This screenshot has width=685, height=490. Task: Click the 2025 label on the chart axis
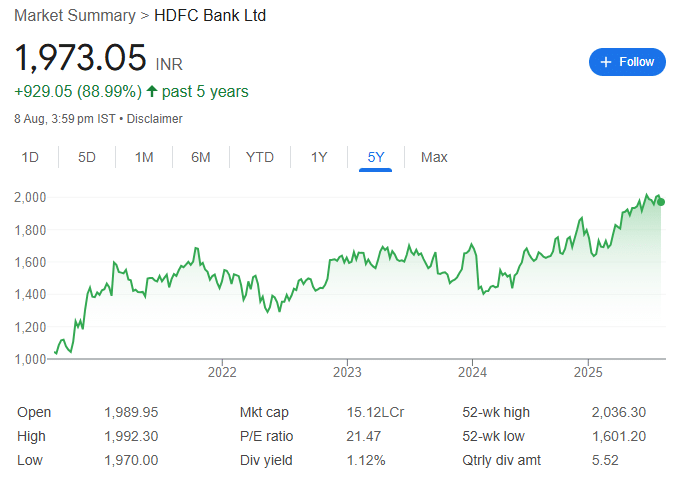point(588,372)
